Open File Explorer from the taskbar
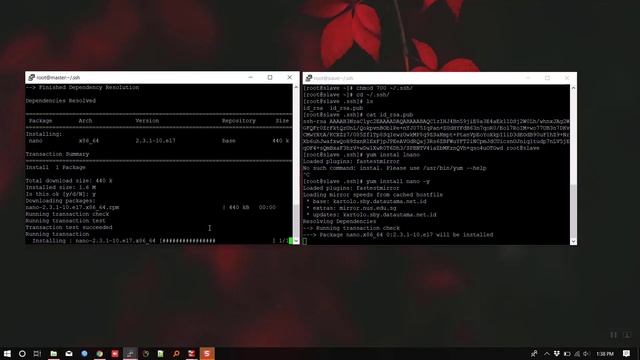This screenshot has width=640, height=360. [x=53, y=353]
